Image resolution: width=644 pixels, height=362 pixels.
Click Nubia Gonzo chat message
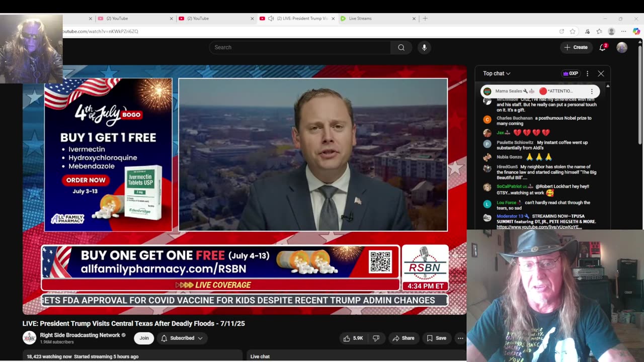click(524, 157)
